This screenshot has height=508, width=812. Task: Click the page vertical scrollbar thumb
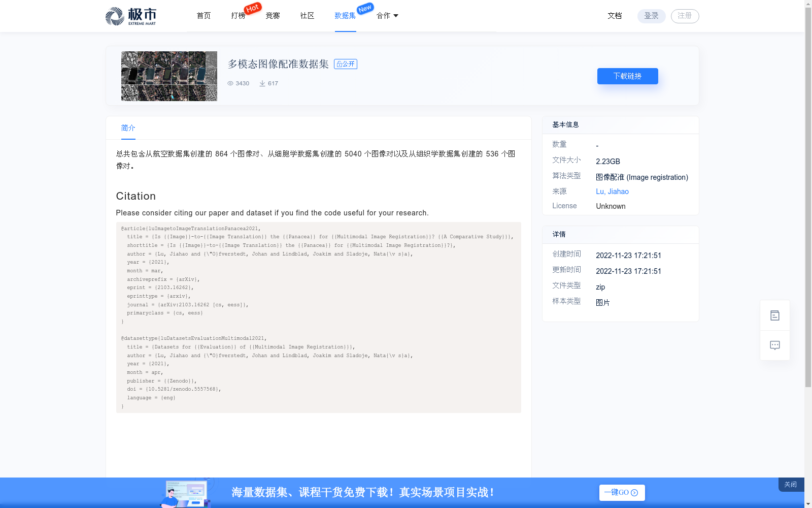[x=808, y=198]
